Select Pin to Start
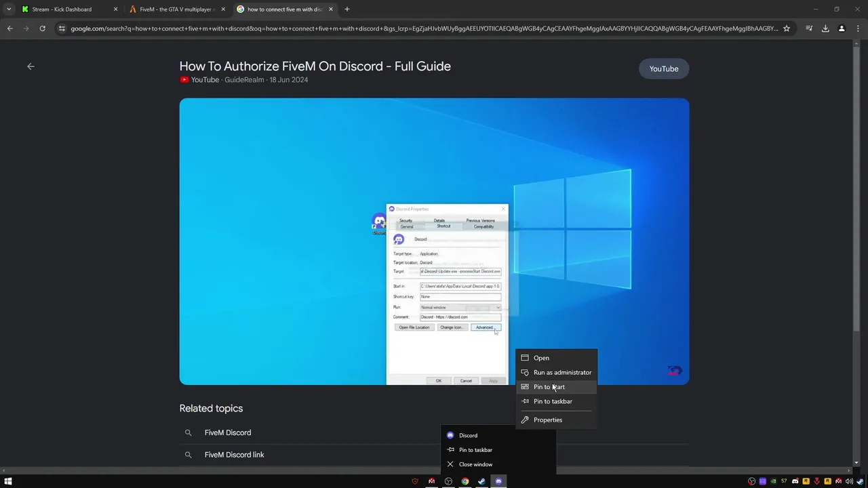 tap(556, 387)
